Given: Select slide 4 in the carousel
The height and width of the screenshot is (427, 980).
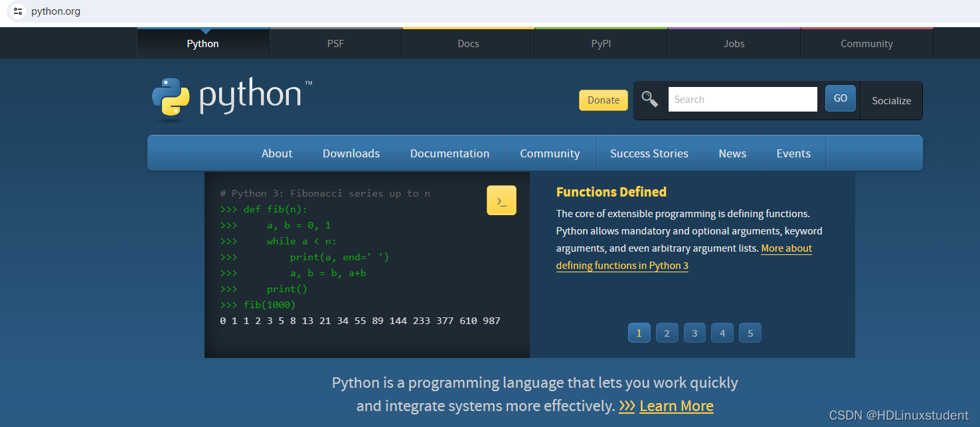Looking at the screenshot, I should click(722, 333).
